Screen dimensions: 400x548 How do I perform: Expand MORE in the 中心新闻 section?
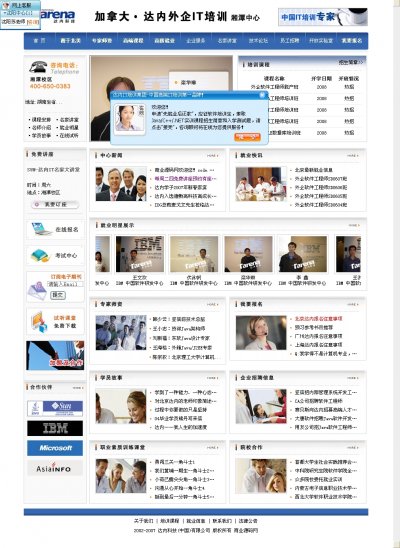pos(212,156)
